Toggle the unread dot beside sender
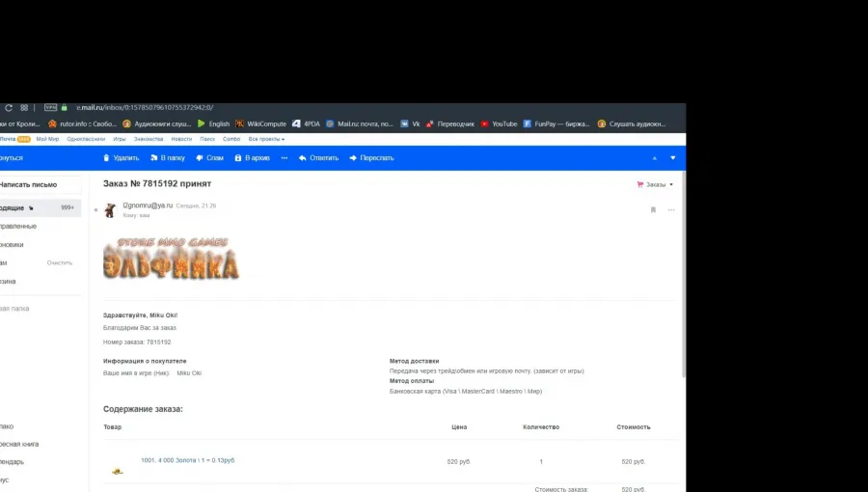The height and width of the screenshot is (492, 868). [x=95, y=210]
